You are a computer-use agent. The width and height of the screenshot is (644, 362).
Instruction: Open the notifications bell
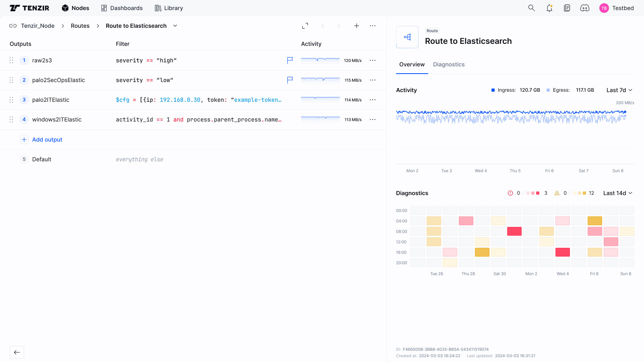point(549,8)
